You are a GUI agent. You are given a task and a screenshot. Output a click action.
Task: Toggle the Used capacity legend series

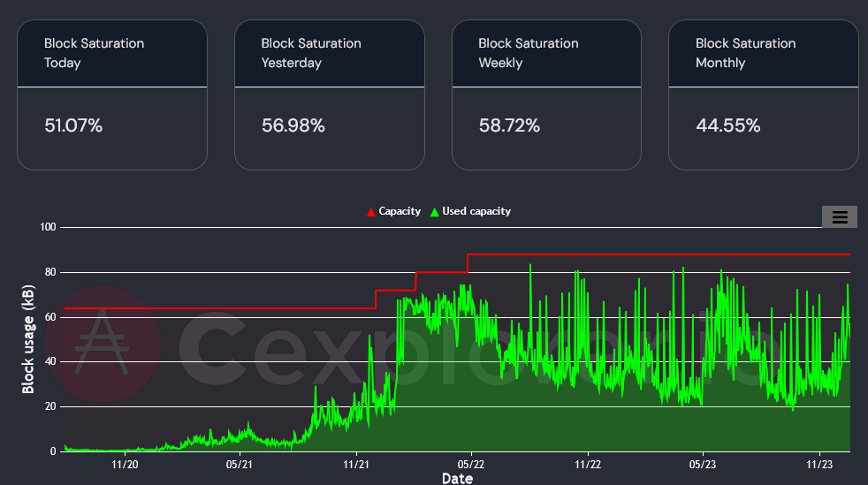pos(470,211)
